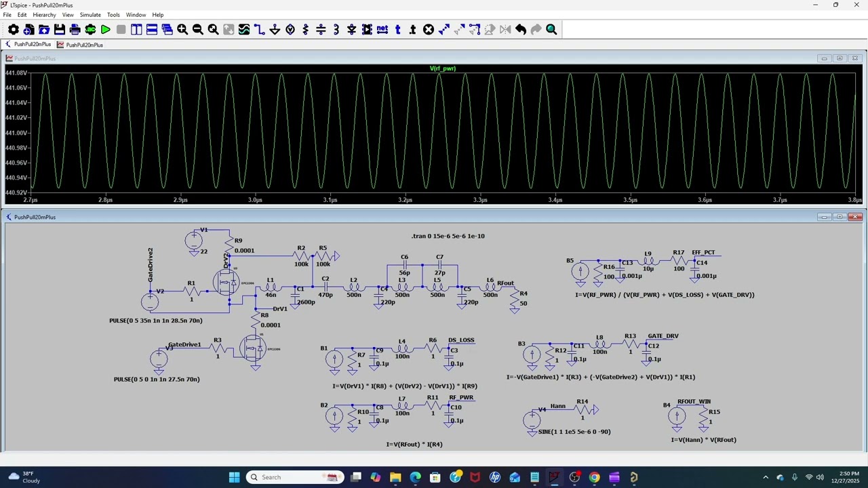Click the PULSE(0 5 0 1n 1n 27.5n 70n) text
The image size is (868, 488).
pyautogui.click(x=157, y=380)
